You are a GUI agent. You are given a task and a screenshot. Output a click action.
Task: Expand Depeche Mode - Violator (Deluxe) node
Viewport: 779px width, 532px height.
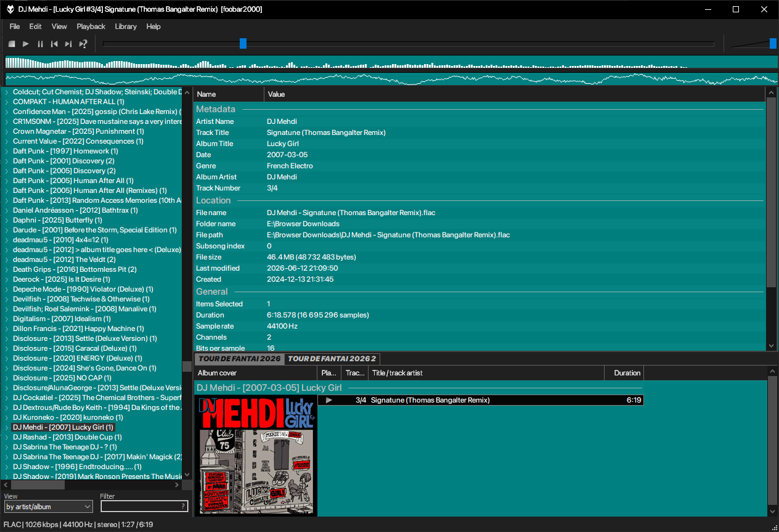[7, 289]
